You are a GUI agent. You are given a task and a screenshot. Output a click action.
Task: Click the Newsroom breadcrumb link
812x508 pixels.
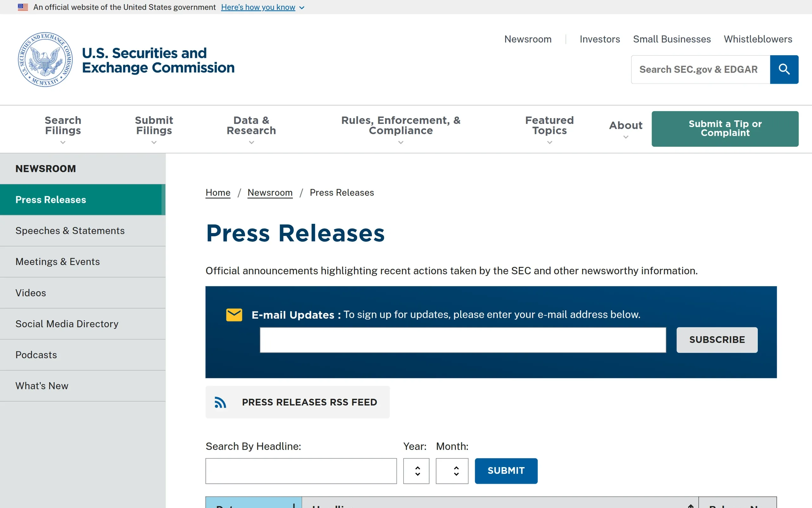(270, 192)
